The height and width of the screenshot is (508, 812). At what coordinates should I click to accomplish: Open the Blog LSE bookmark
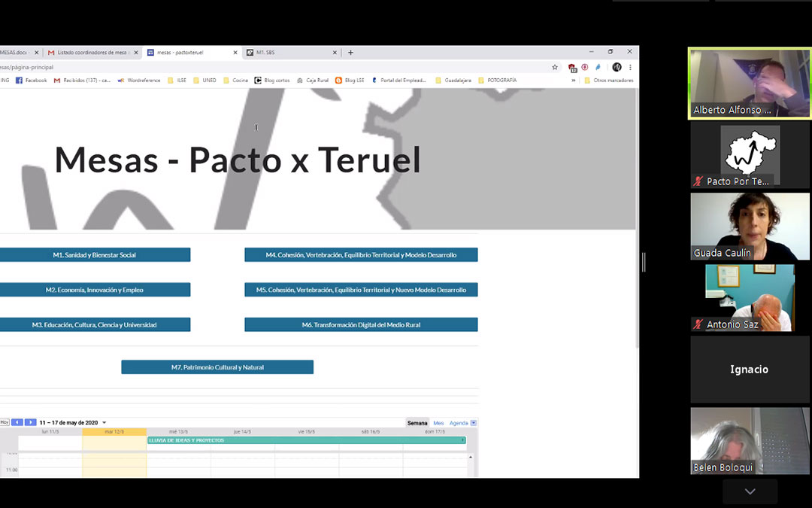[350, 81]
